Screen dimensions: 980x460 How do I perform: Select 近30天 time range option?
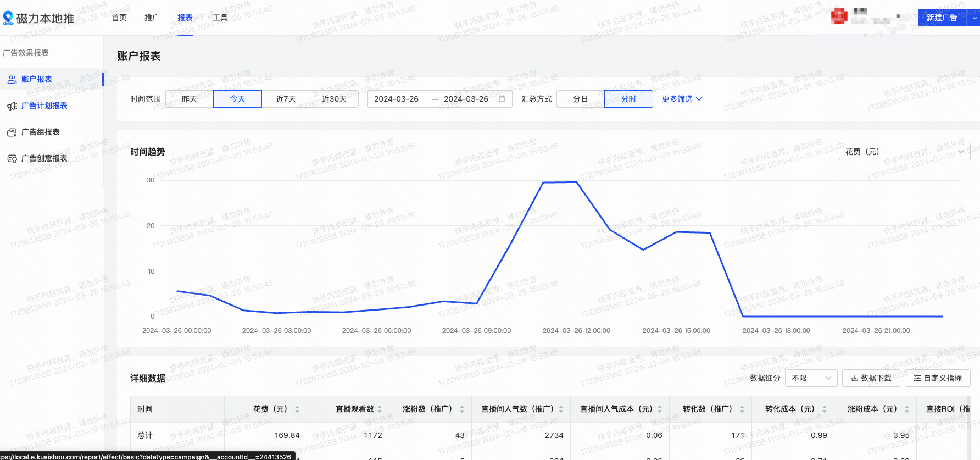(x=334, y=99)
